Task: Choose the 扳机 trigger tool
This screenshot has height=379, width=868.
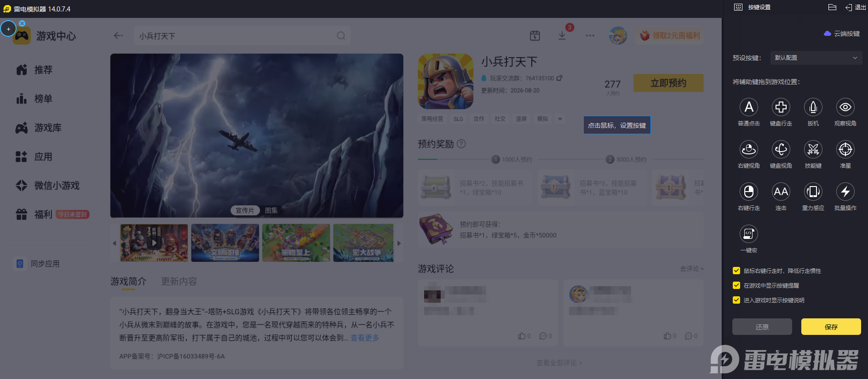Action: pyautogui.click(x=813, y=107)
